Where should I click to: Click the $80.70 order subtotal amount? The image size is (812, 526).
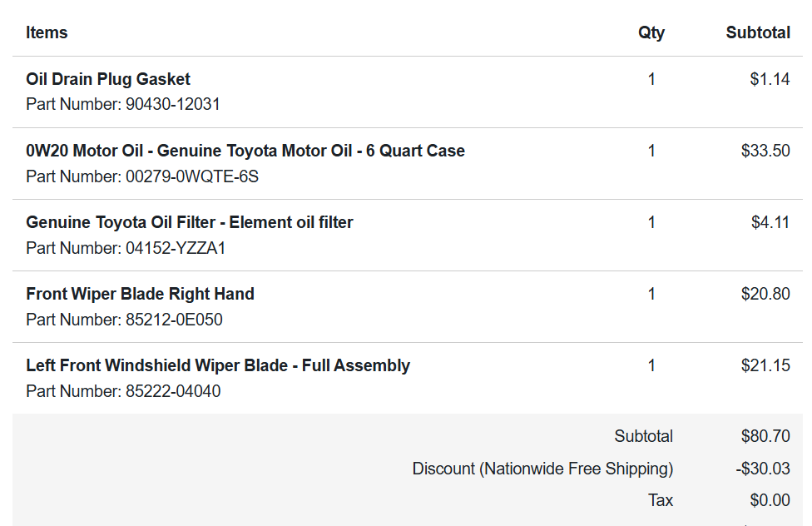(x=765, y=436)
